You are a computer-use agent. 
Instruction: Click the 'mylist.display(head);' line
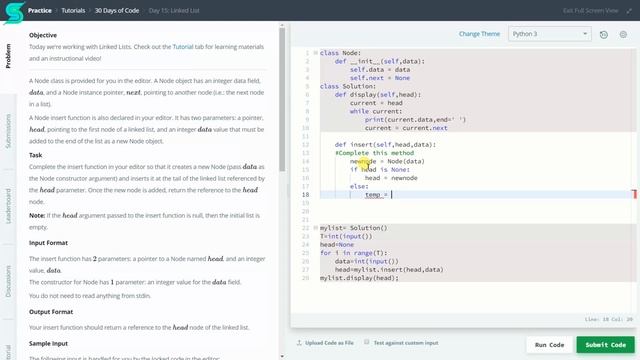(x=359, y=278)
